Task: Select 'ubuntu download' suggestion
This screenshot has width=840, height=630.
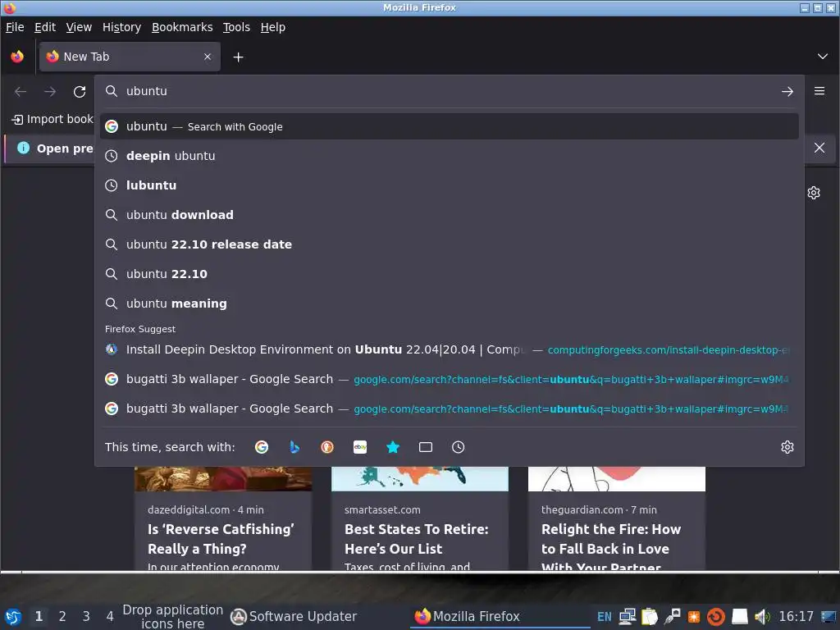Action: coord(449,215)
